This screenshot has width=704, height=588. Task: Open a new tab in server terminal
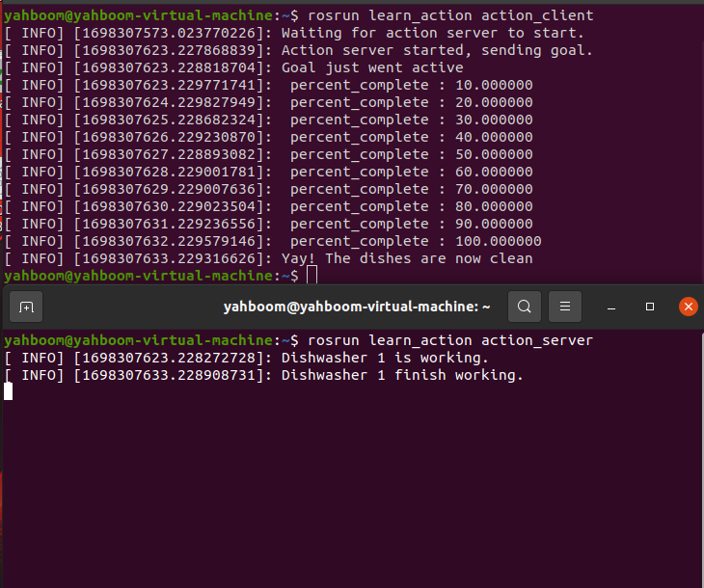click(x=26, y=307)
